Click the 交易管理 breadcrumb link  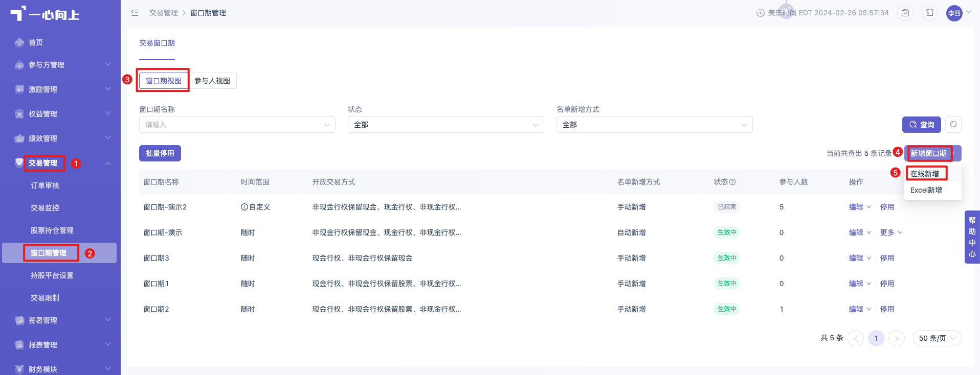(164, 13)
